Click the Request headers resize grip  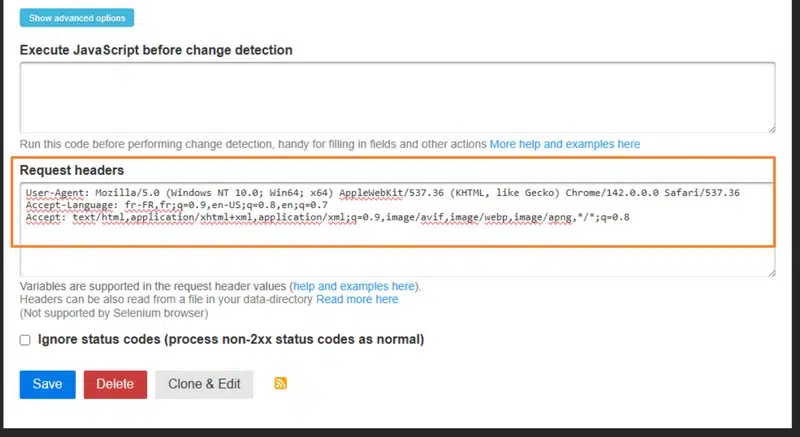pos(769,271)
